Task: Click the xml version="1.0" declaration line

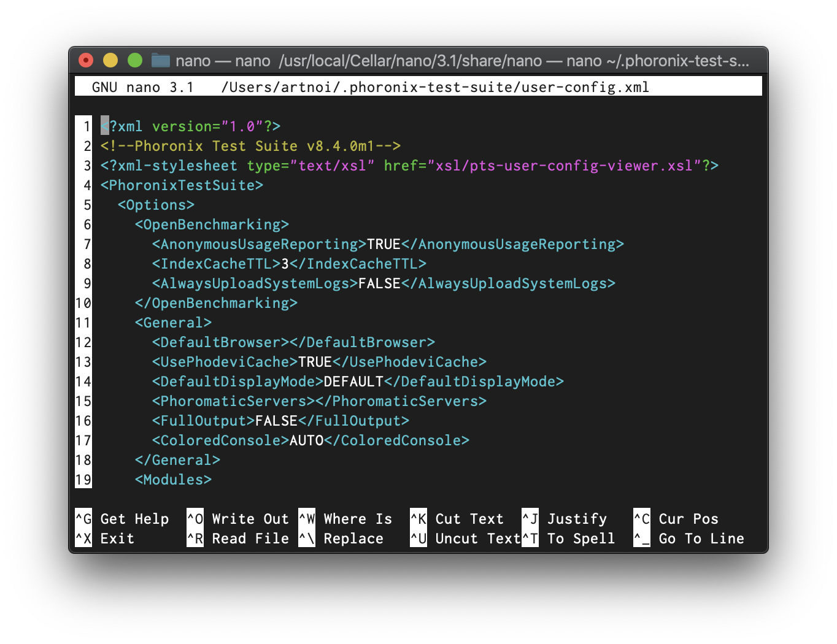Action: tap(191, 126)
